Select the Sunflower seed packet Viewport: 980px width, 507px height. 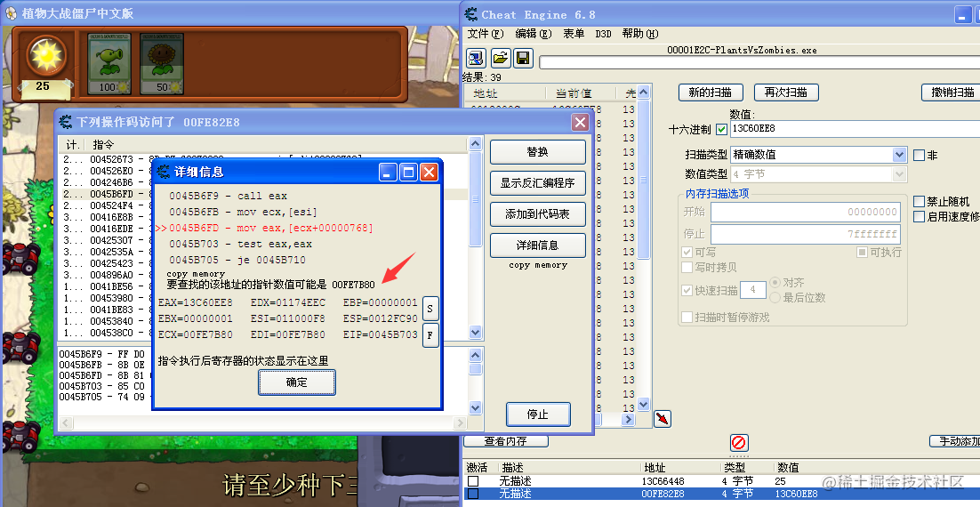pyautogui.click(x=161, y=64)
